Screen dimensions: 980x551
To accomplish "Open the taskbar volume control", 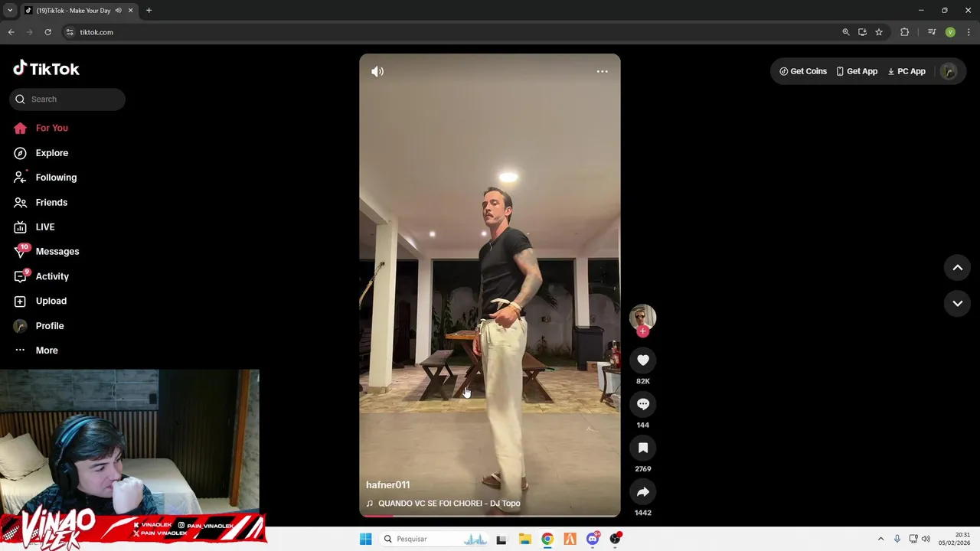I will point(926,539).
